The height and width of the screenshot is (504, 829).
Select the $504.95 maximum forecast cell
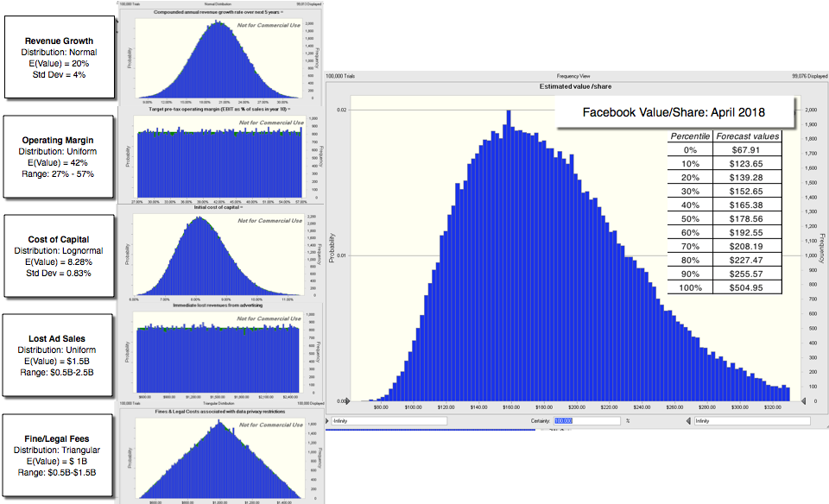tap(747, 287)
